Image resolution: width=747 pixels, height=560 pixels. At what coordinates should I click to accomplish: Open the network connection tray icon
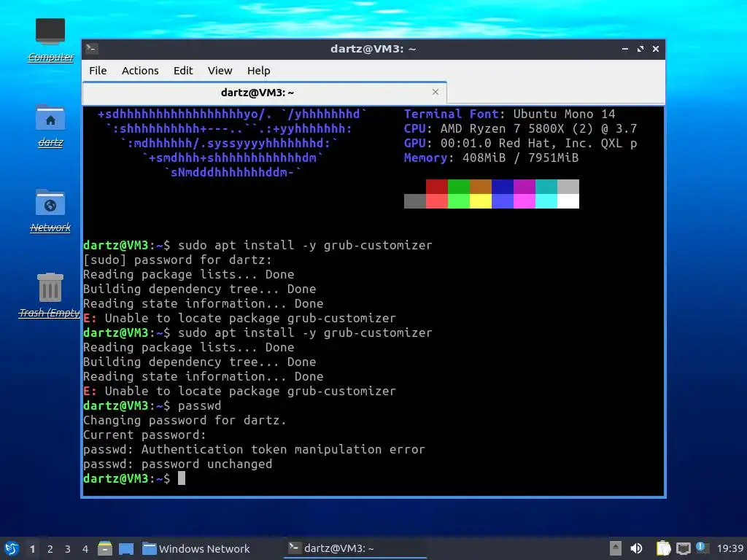click(683, 548)
